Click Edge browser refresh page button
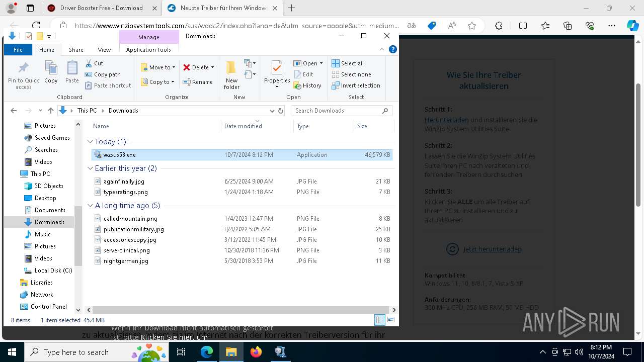Viewport: 644px width, 362px height. pyautogui.click(x=36, y=25)
